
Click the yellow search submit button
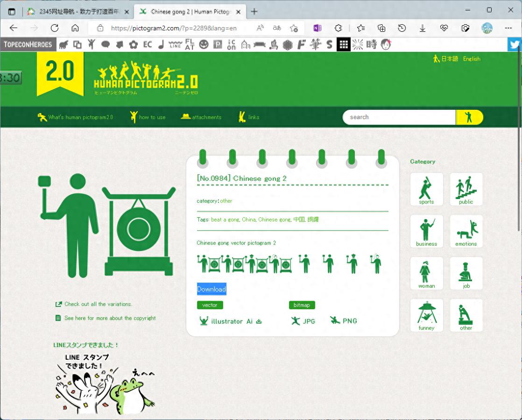tap(469, 117)
